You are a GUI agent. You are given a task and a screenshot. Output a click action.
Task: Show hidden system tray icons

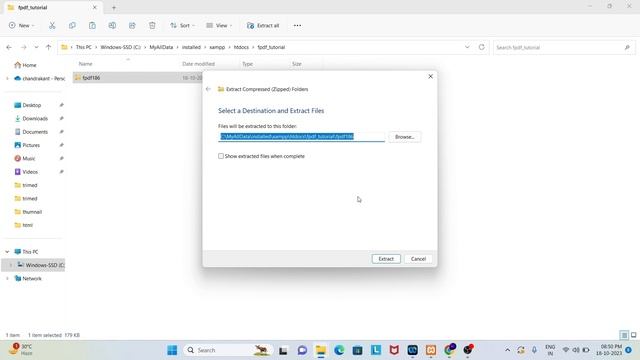[507, 350]
